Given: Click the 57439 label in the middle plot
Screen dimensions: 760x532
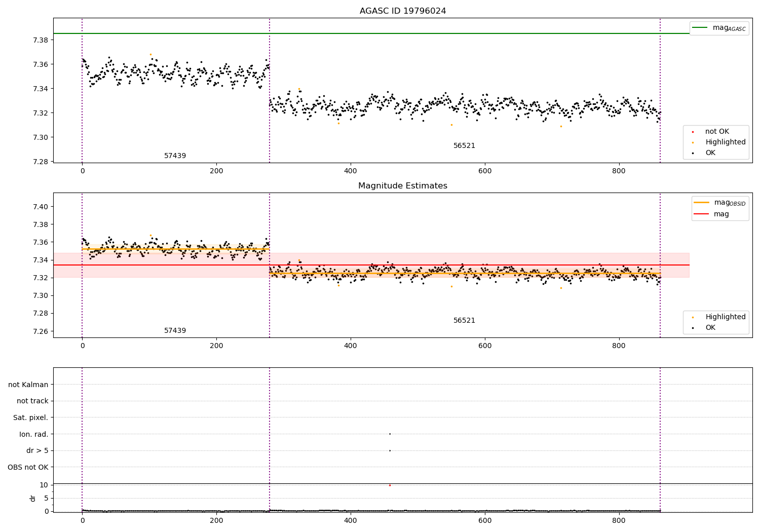Looking at the screenshot, I should click(x=175, y=331).
